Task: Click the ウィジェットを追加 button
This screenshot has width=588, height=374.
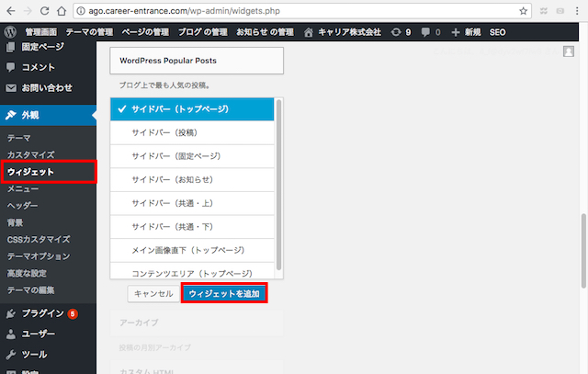Action: point(224,293)
